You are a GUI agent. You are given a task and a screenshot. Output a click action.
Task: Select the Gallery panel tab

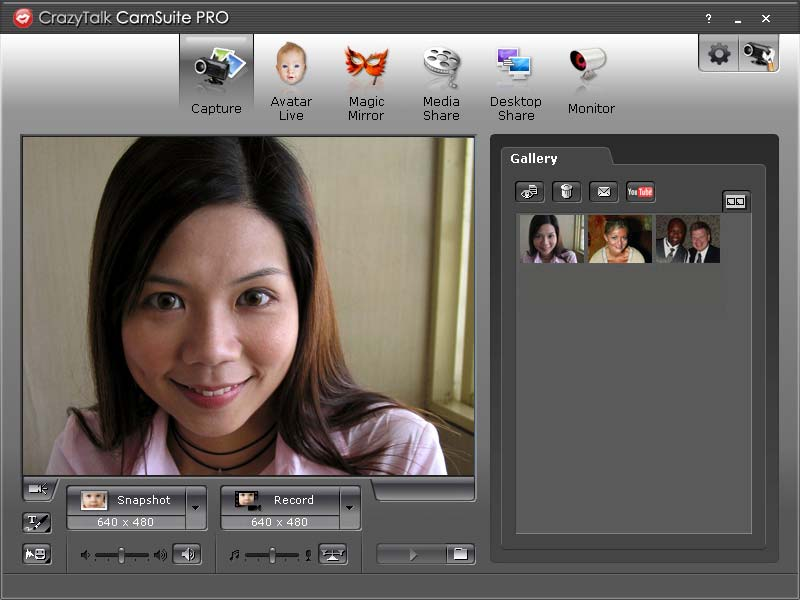coord(534,159)
